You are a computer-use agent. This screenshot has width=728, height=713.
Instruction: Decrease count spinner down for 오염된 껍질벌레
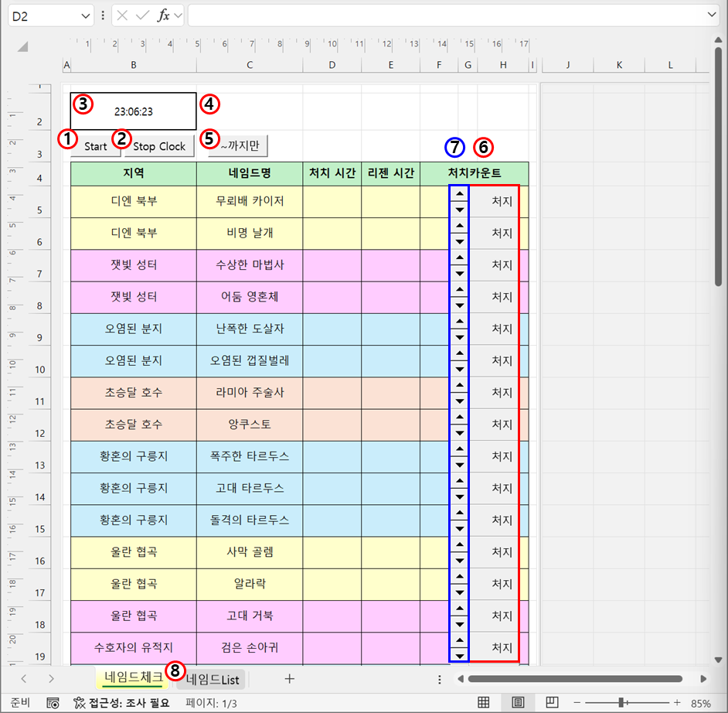tap(460, 369)
